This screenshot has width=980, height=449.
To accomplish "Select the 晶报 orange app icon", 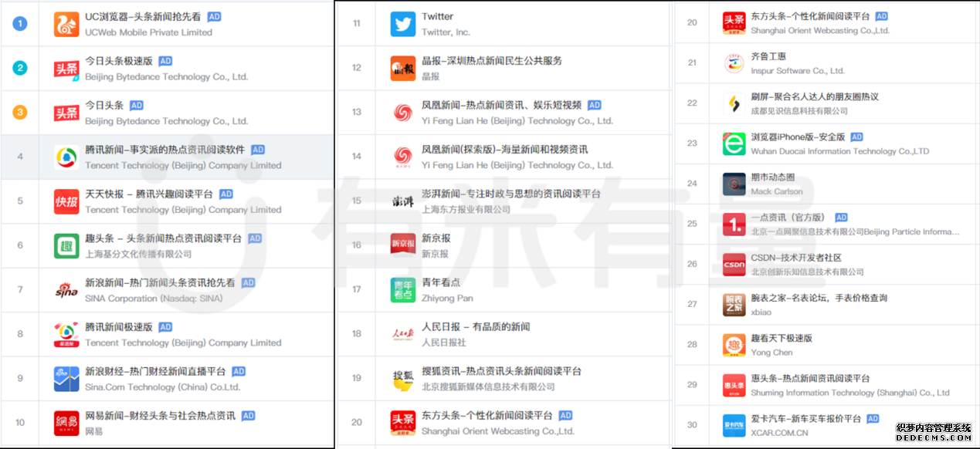I will tap(403, 69).
